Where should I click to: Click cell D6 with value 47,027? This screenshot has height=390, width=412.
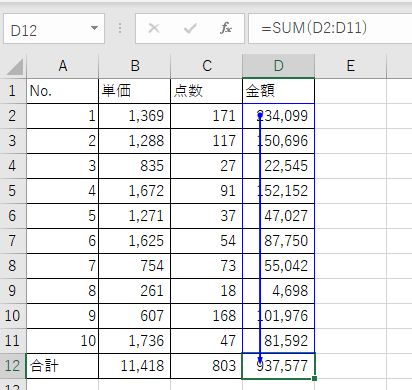click(279, 216)
